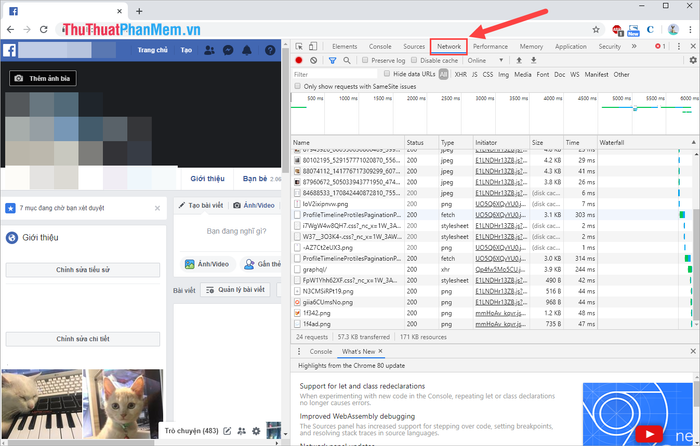Viewport: 700px width, 446px height.
Task: Dismiss the 7 mục đang chờ notice
Action: [x=157, y=208]
